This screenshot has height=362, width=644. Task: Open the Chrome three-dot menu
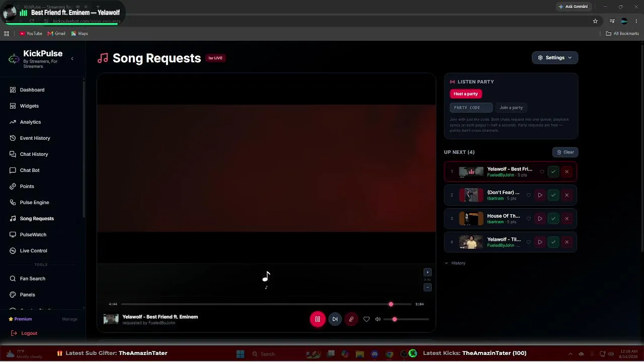pyautogui.click(x=636, y=21)
